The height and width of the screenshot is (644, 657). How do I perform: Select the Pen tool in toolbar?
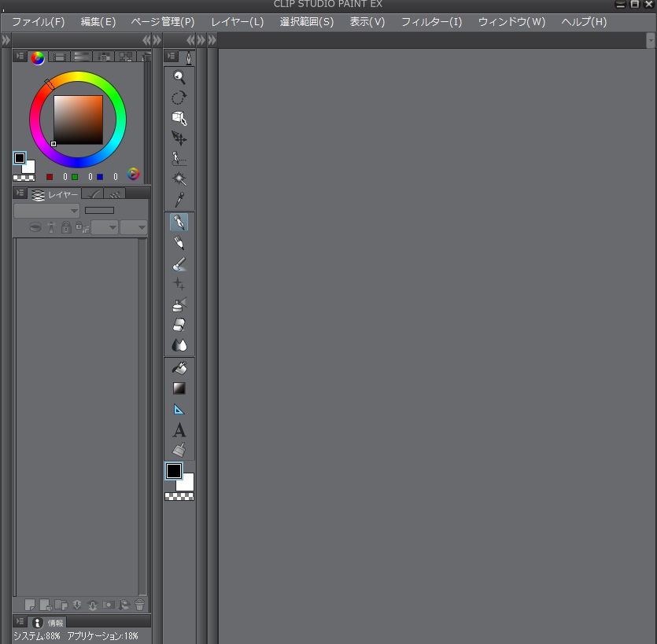179,223
